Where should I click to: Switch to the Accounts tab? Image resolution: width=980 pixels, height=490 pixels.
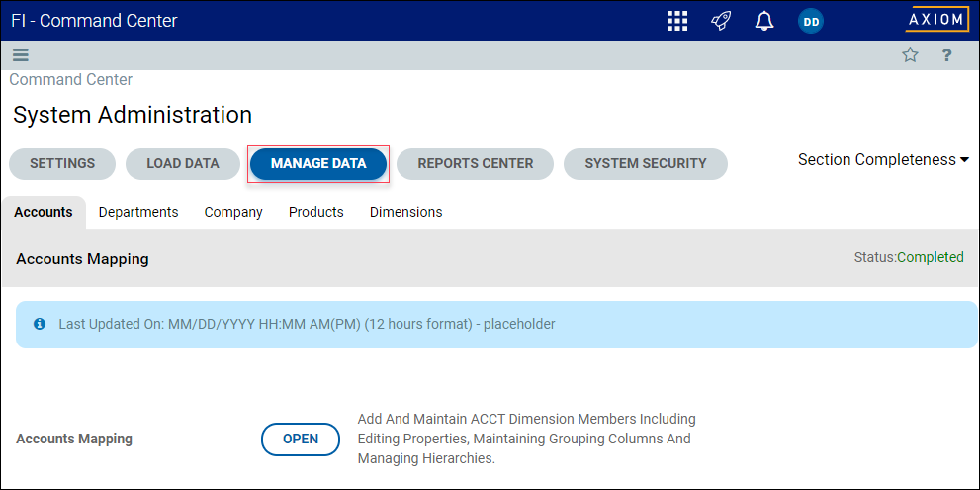pos(44,212)
